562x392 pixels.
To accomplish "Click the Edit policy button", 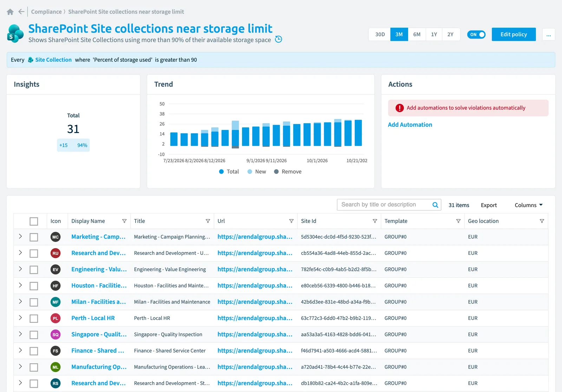I will tap(514, 34).
